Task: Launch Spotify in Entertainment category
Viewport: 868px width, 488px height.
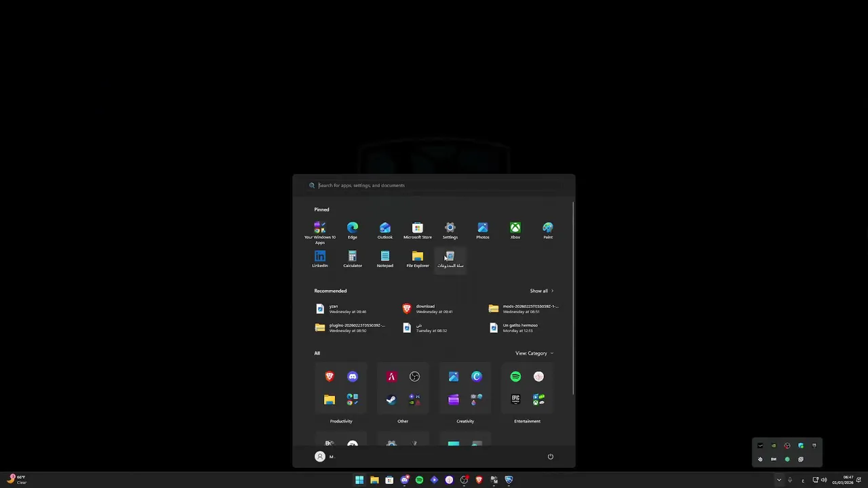Action: pyautogui.click(x=515, y=376)
